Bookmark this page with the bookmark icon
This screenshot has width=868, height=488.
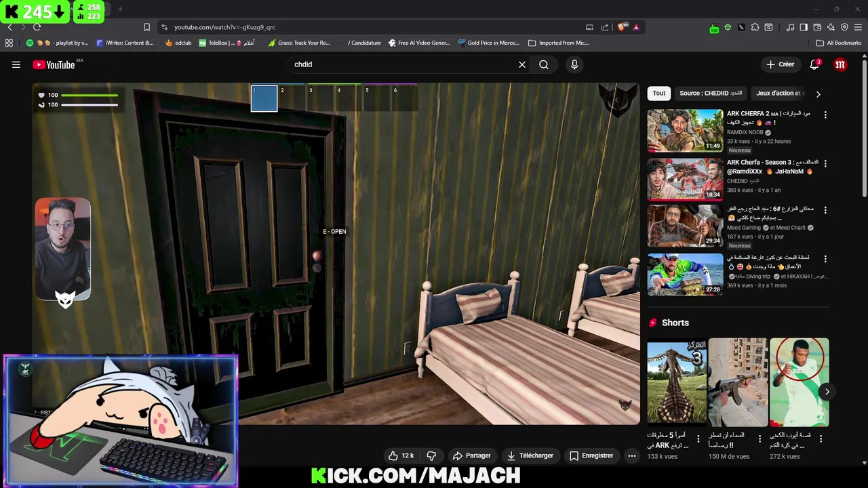point(146,27)
